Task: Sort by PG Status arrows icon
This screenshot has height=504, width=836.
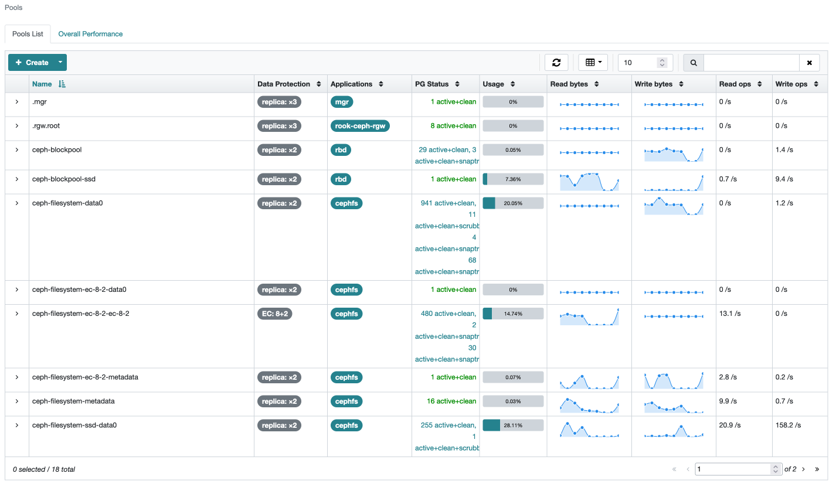Action: (457, 84)
